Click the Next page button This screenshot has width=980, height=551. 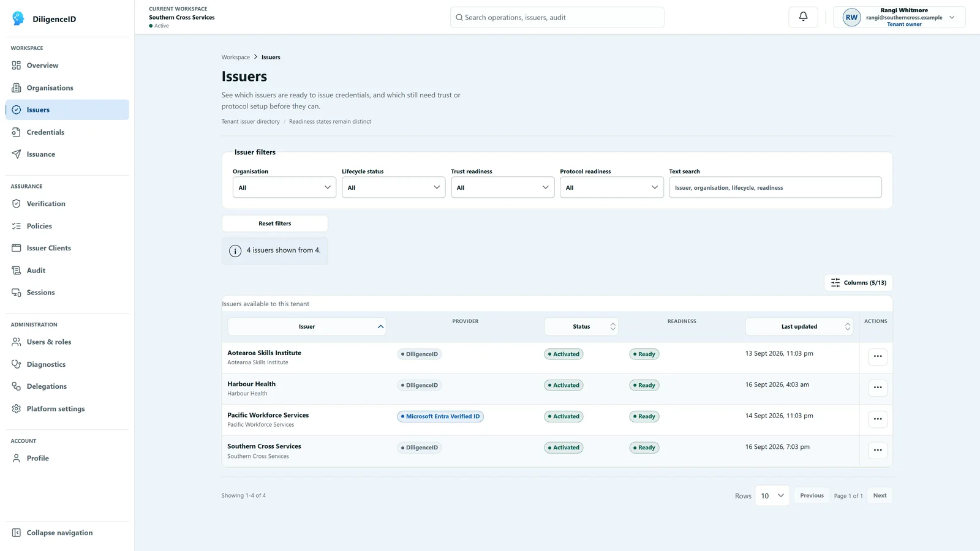880,495
